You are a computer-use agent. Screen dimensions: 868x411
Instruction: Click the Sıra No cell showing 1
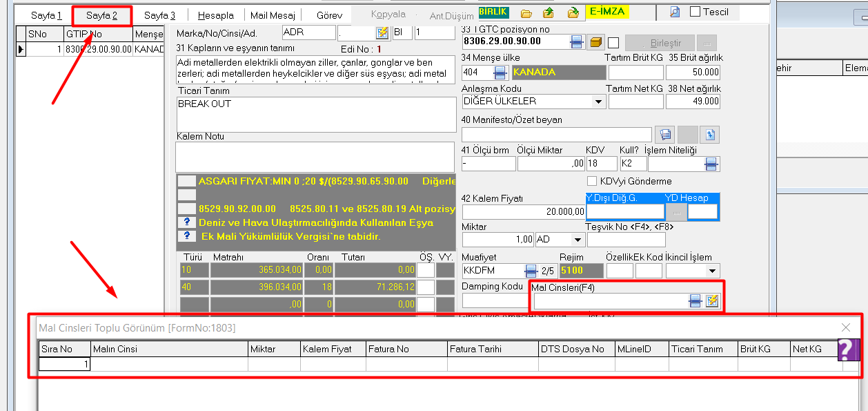click(x=64, y=364)
